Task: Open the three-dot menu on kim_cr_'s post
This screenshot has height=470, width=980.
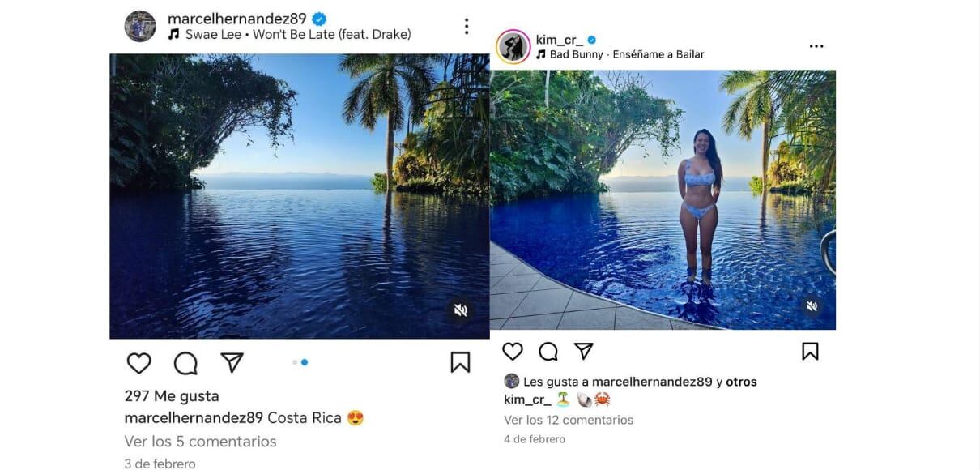Action: [816, 45]
